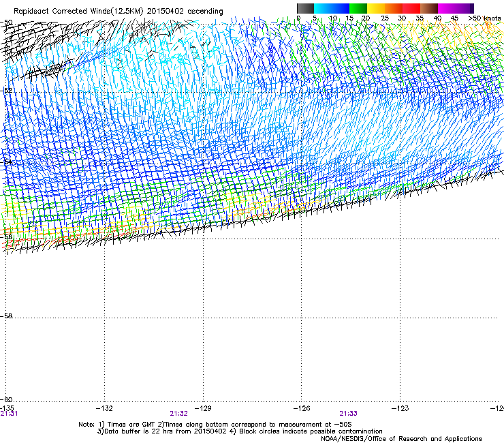Click the 'Data buffer is 22 hrs' note line
The image size is (504, 443).
coord(240,431)
